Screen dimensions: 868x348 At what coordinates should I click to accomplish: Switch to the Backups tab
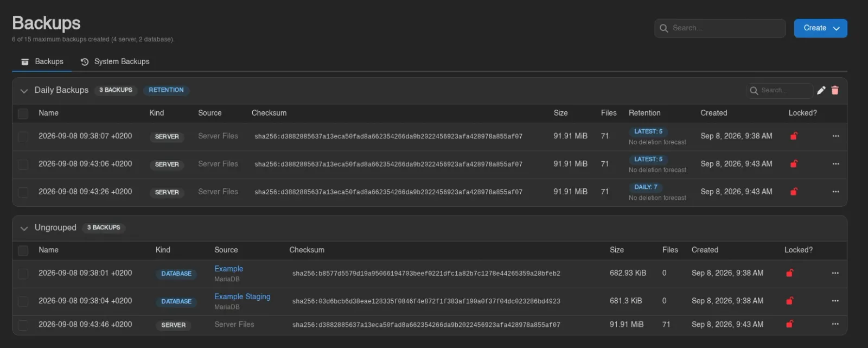click(x=42, y=62)
